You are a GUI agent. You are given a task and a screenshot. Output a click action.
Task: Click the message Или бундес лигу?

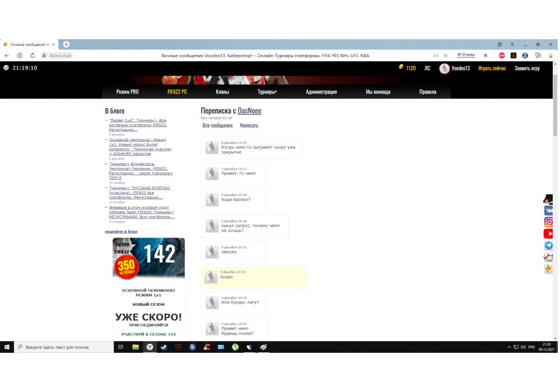pyautogui.click(x=233, y=303)
